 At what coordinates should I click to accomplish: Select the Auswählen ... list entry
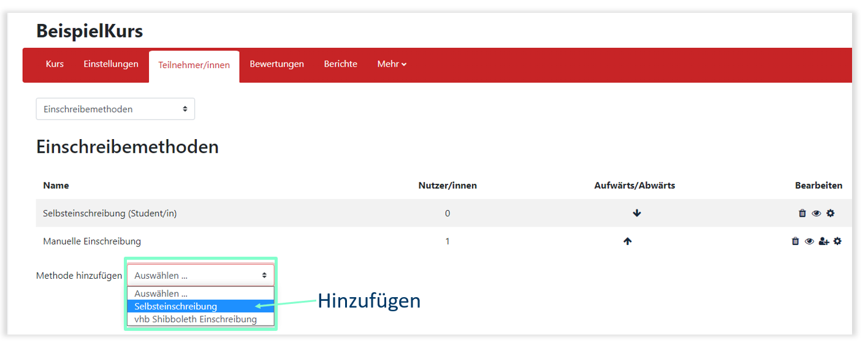coord(161,293)
